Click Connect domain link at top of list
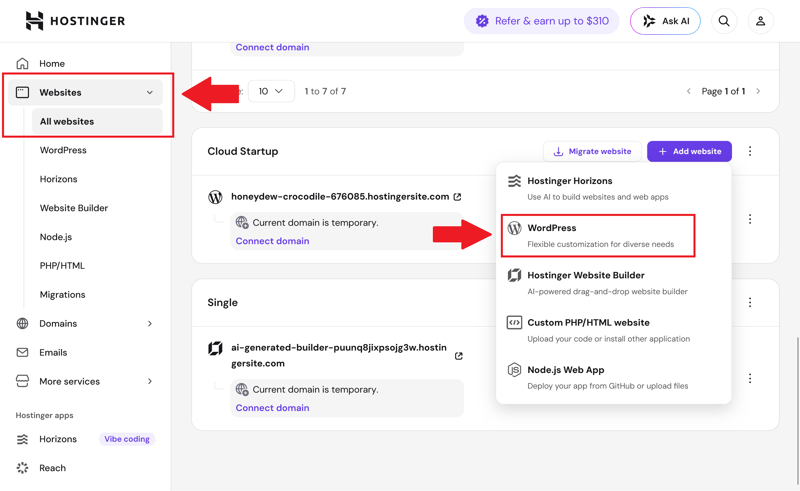Image resolution: width=800 pixels, height=491 pixels. point(272,47)
